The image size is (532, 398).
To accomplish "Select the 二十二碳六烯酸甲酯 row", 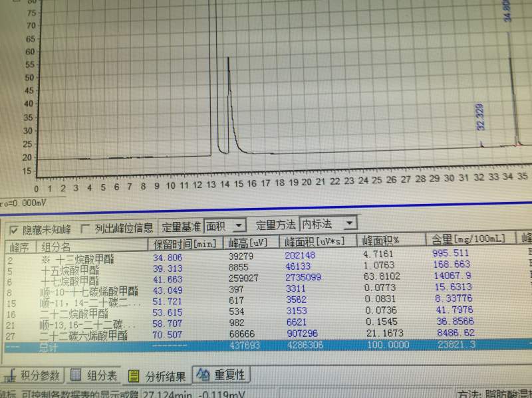I will pyautogui.click(x=267, y=335).
